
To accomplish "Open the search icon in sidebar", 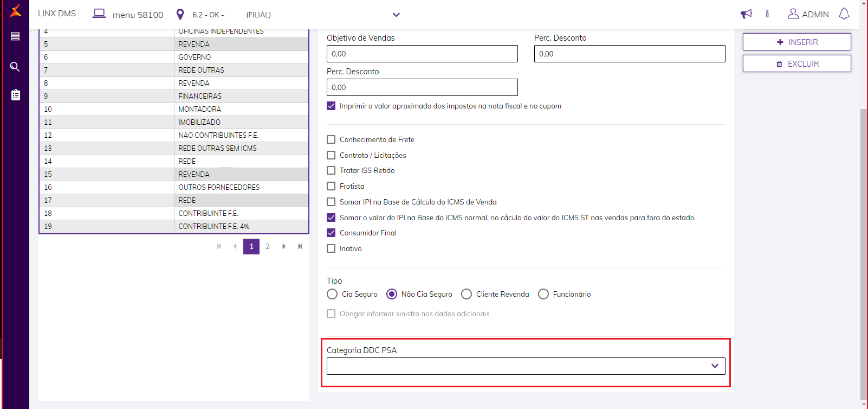I will [15, 67].
